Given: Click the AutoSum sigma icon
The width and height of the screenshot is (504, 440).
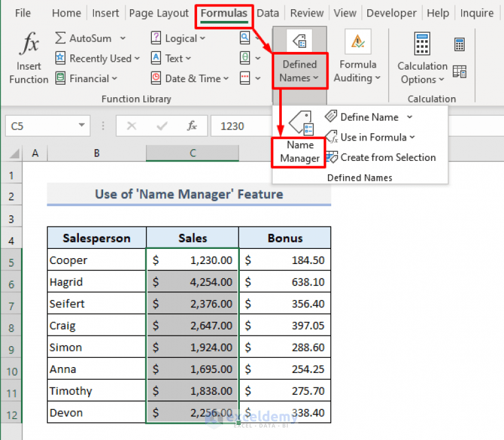Looking at the screenshot, I should click(x=60, y=38).
